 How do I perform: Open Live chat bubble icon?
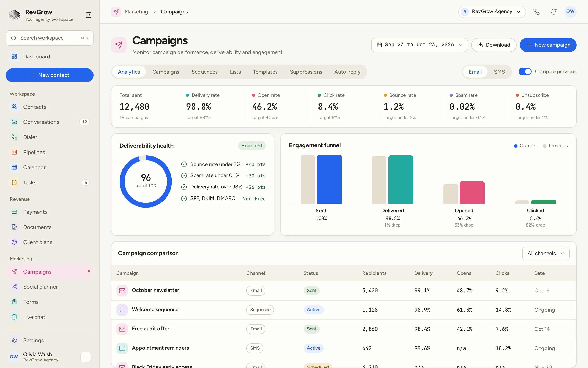tap(14, 317)
